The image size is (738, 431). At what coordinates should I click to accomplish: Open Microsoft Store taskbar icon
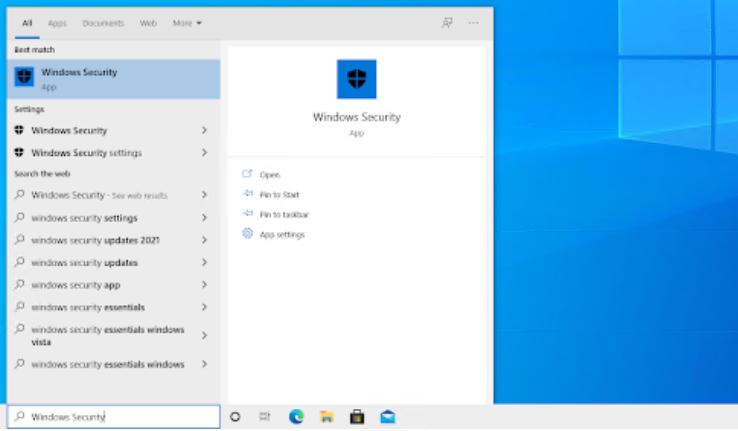(356, 417)
